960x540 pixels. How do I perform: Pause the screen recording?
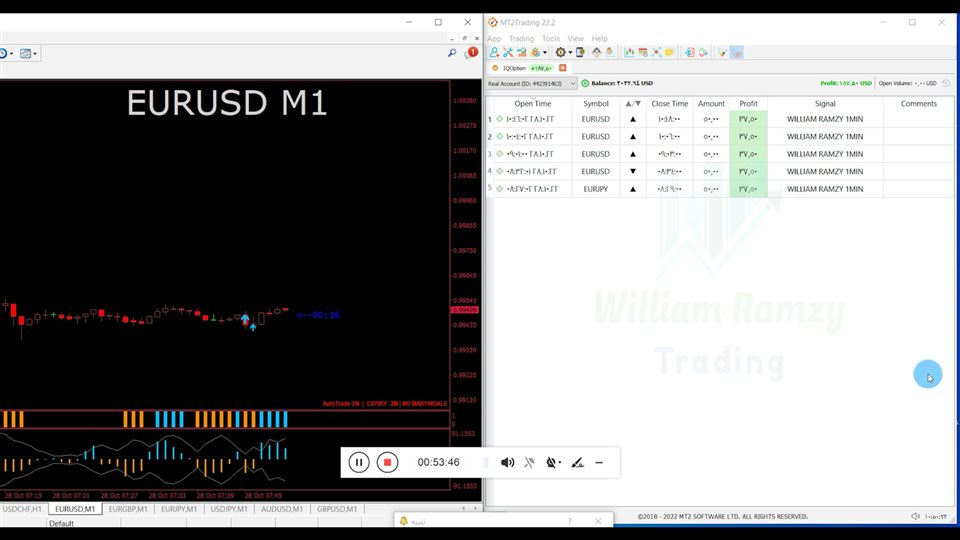coord(359,462)
